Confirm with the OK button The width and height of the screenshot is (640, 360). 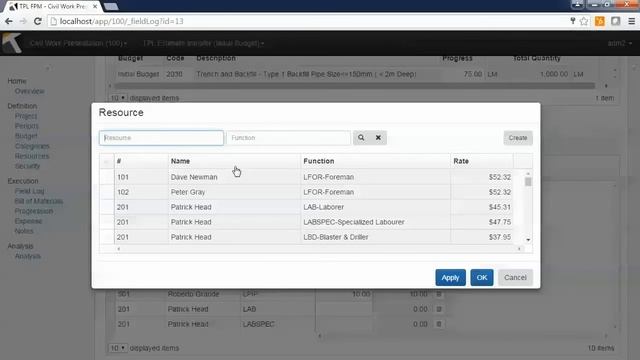point(482,278)
